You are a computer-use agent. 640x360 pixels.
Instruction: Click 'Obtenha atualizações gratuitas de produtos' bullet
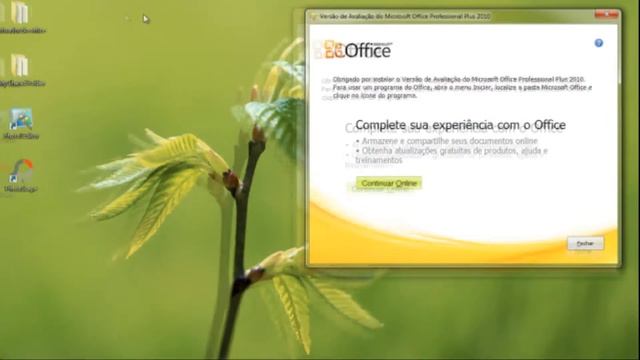[451, 156]
